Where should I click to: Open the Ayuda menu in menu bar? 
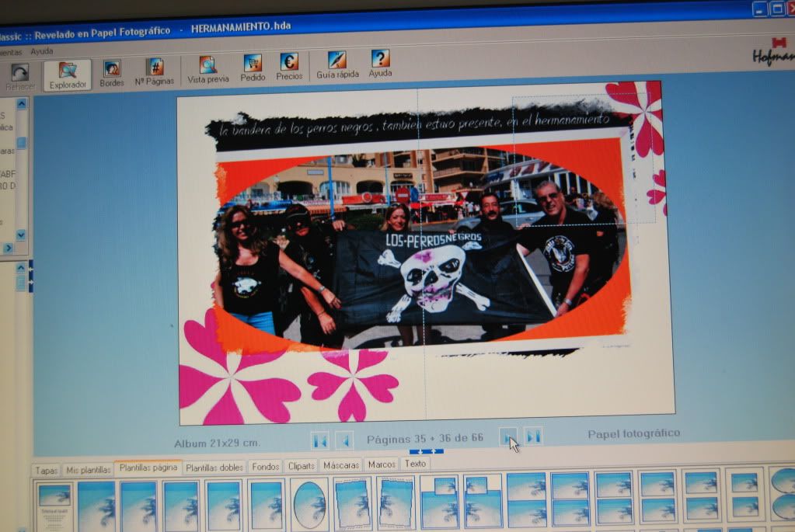click(41, 51)
